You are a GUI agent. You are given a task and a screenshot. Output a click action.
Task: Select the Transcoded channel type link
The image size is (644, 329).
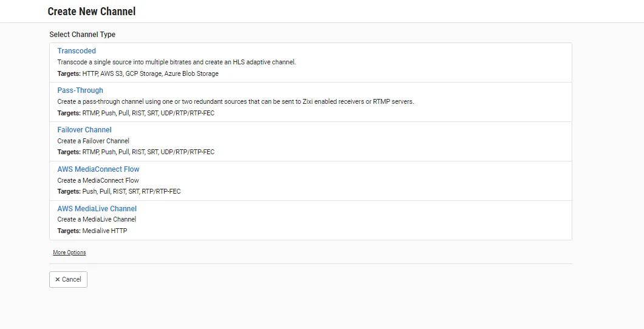click(77, 51)
